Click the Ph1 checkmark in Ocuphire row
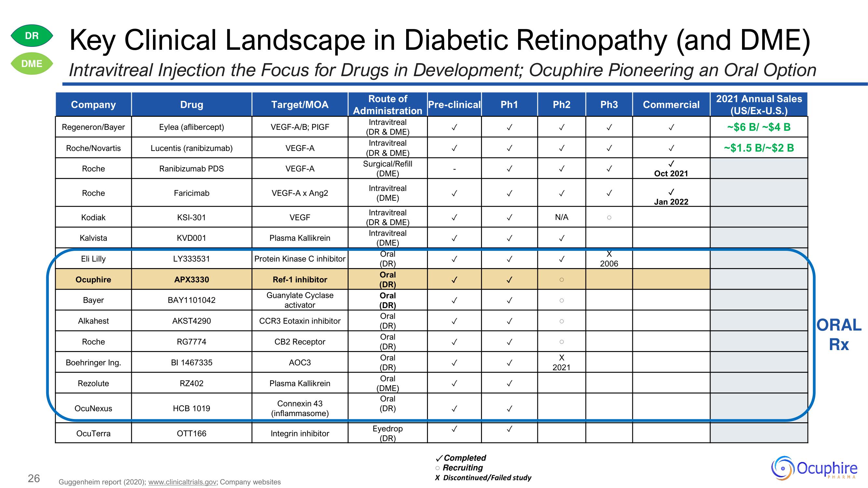The height and width of the screenshot is (488, 868). pos(509,279)
